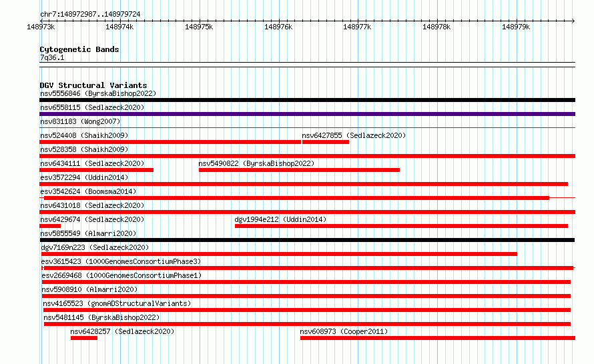Open the nsv6431018 (Sedlazeck2020) label
This screenshot has height=364, width=594.
92,205
